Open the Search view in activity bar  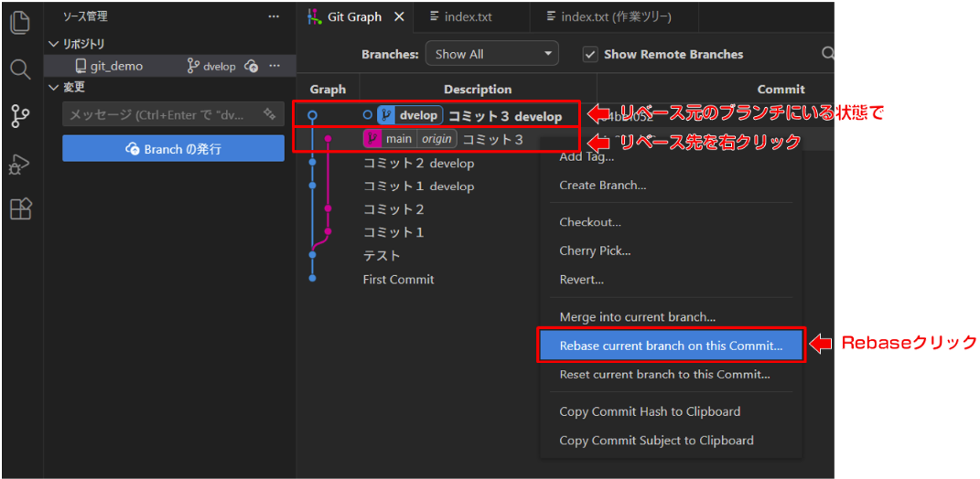(x=19, y=69)
